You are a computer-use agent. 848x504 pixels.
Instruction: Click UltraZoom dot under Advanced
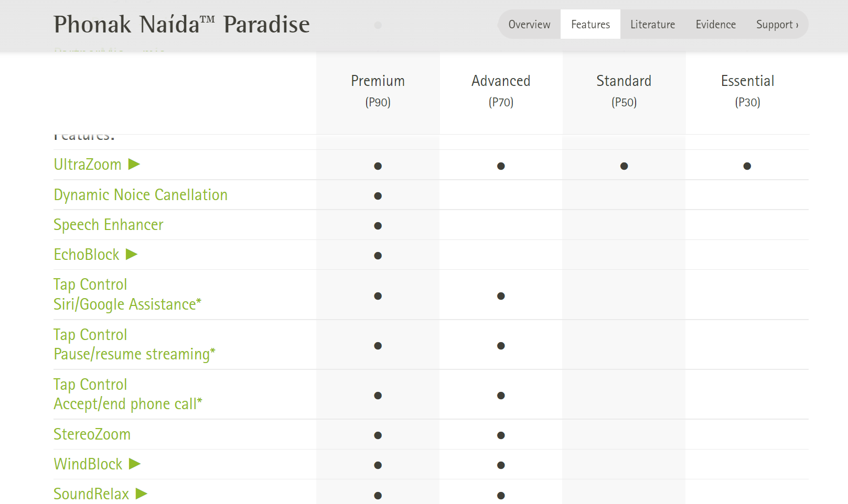[501, 166]
